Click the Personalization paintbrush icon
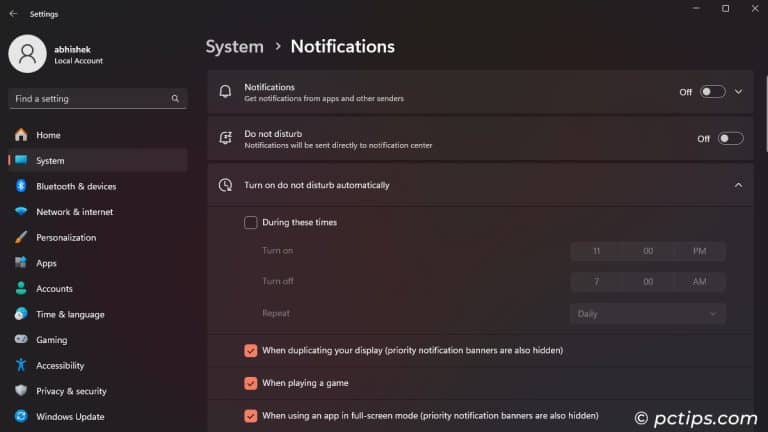Image resolution: width=768 pixels, height=432 pixels. coord(21,237)
